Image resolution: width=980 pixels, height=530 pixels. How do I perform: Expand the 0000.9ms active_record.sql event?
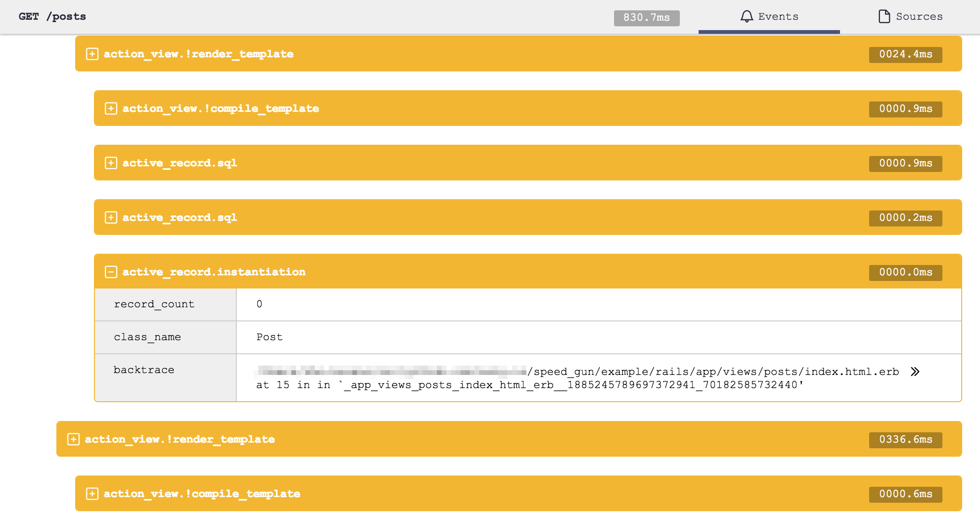111,163
